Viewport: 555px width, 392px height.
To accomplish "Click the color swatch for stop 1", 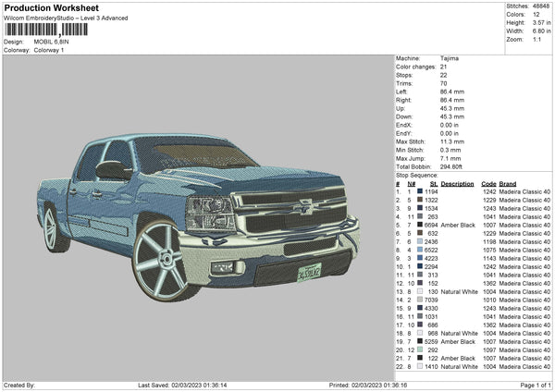I will (x=418, y=191).
